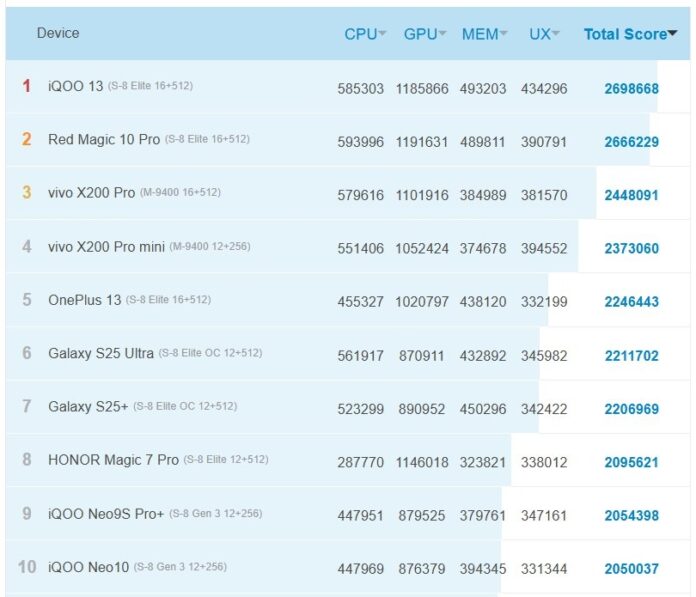Open the OnePlus 13 row
The image size is (696, 597).
[348, 300]
